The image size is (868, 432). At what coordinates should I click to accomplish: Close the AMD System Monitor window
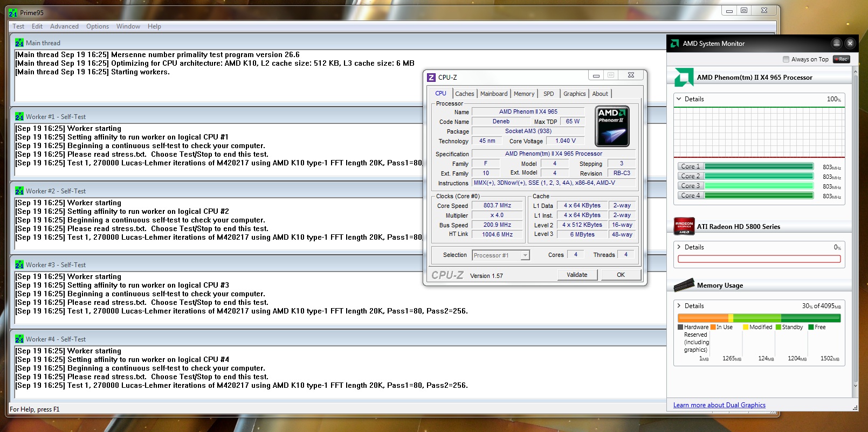[x=850, y=43]
